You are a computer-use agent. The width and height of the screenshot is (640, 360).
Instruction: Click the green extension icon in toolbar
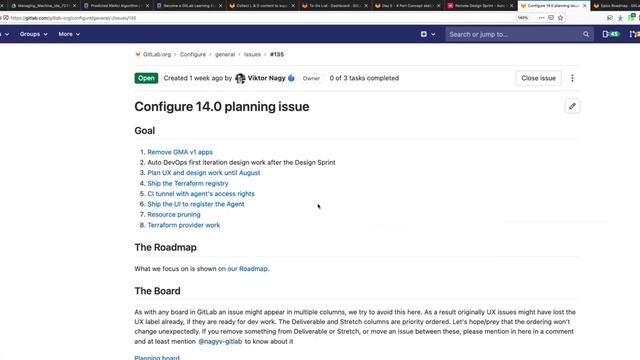point(631,17)
